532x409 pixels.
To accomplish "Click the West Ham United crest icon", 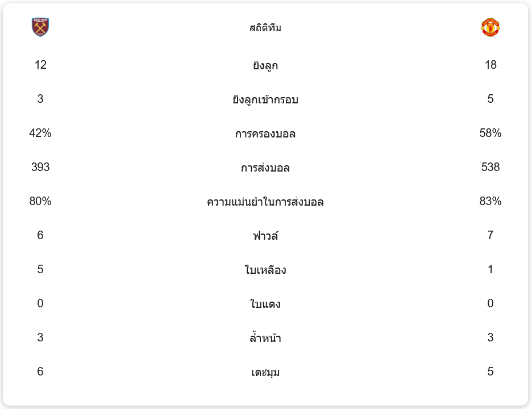I will [x=40, y=27].
